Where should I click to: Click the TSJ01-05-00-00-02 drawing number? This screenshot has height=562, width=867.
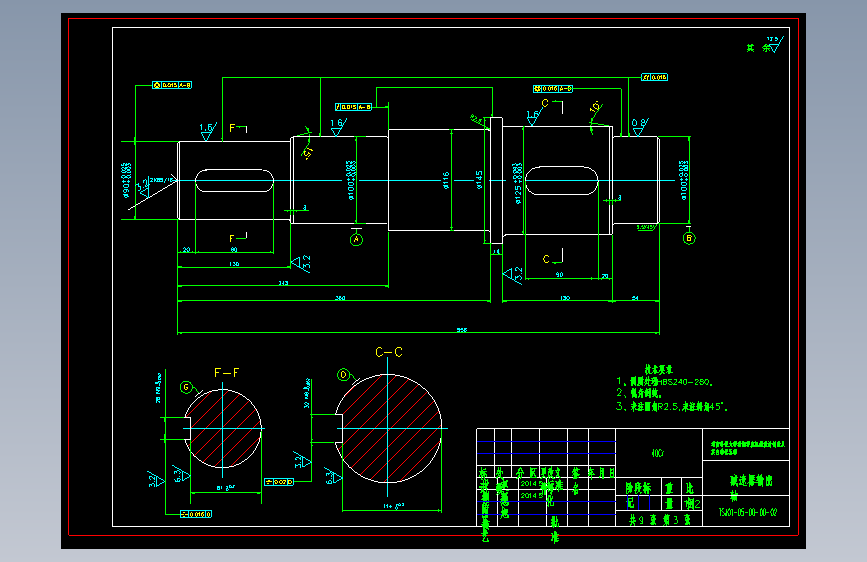(748, 513)
